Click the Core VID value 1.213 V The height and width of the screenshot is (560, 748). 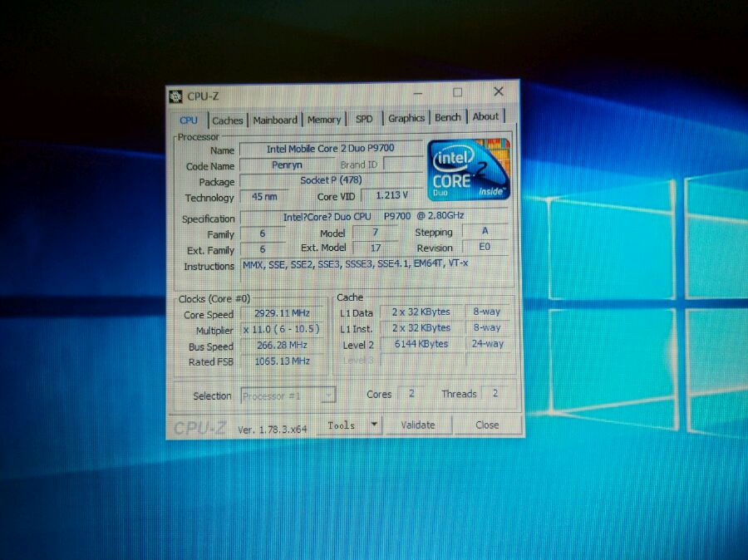391,195
